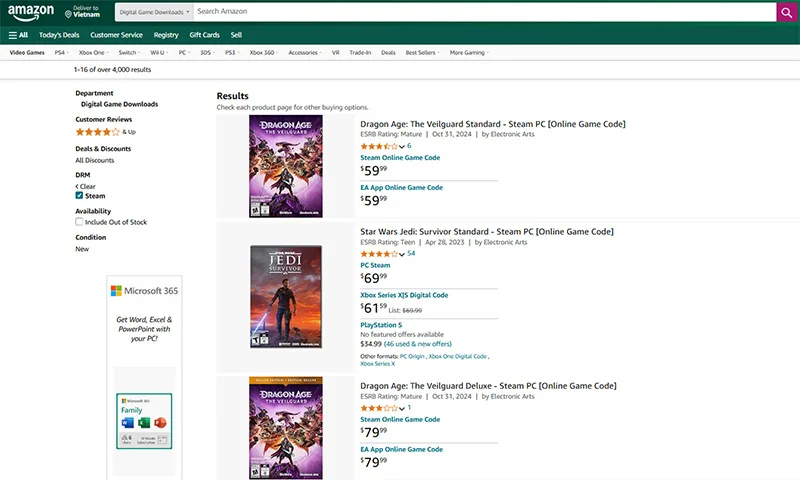Open Gift Cards
800x480 pixels.
point(204,35)
